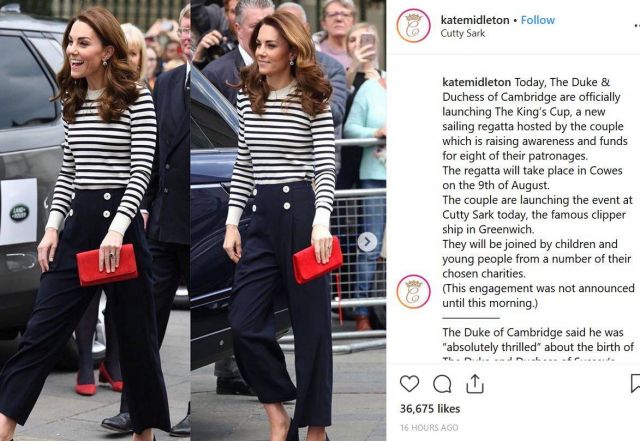Image resolution: width=640 pixels, height=441 pixels.
Task: Open the more options dots in the header
Action: 637,26
